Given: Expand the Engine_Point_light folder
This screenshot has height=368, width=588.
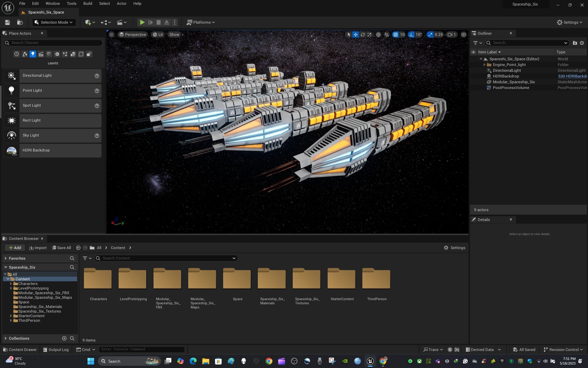Looking at the screenshot, I should tap(484, 65).
